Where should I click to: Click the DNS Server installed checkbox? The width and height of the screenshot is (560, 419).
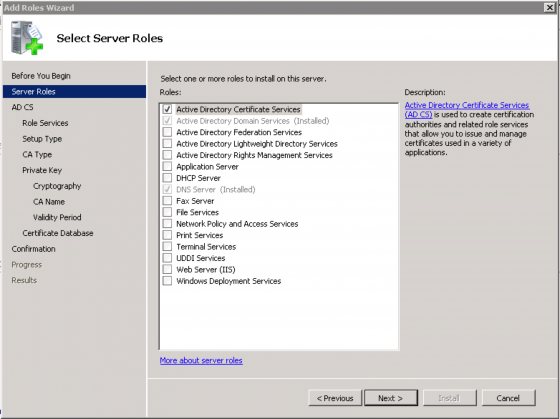(x=167, y=189)
